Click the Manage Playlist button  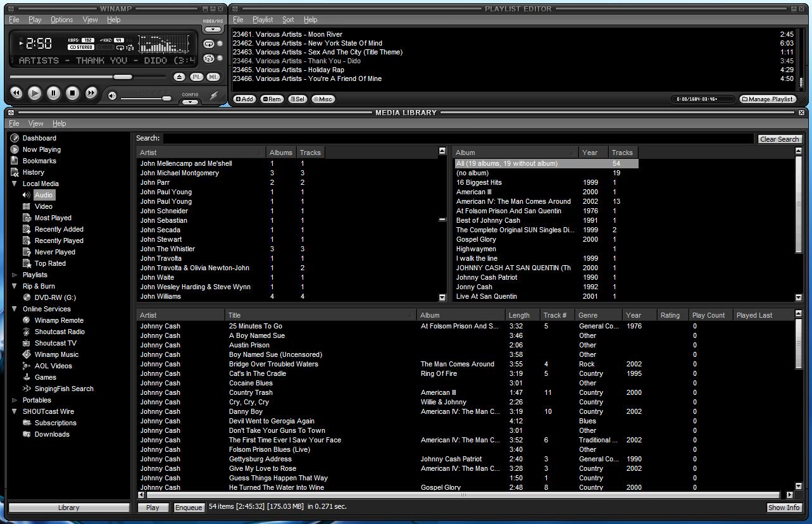768,99
